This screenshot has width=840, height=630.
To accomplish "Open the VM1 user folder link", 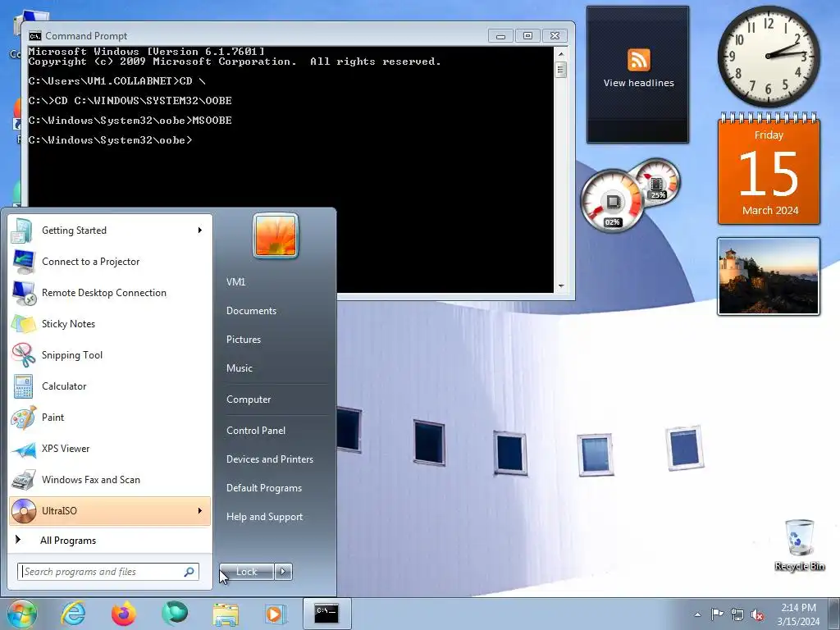I will [235, 282].
